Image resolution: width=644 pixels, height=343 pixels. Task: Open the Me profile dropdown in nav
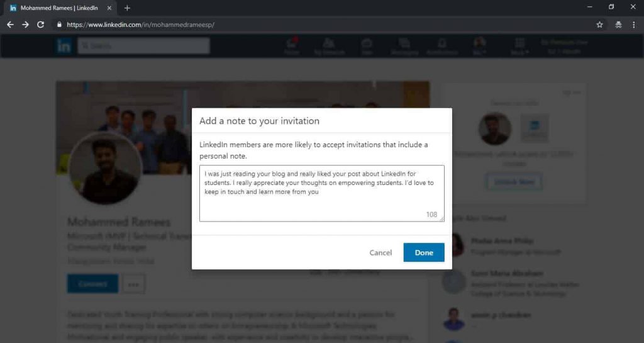479,45
